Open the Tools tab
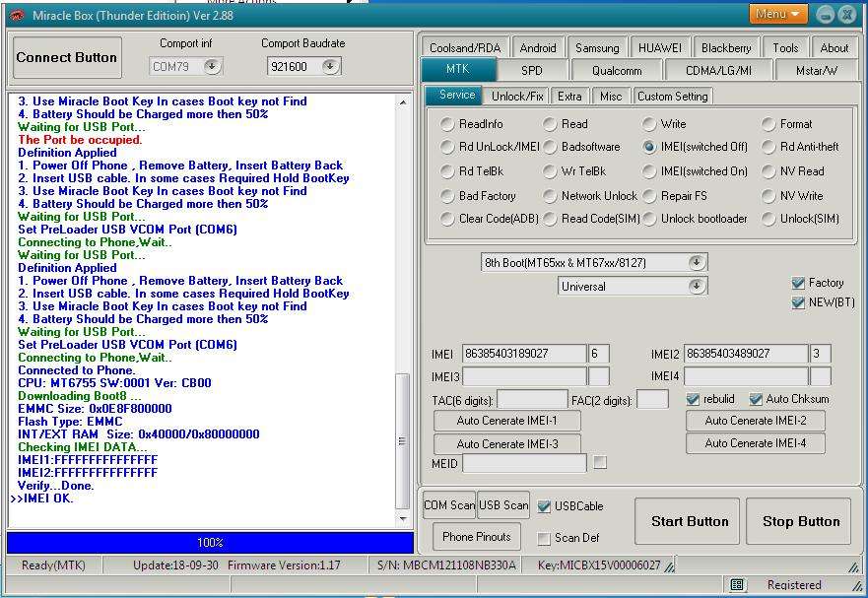The width and height of the screenshot is (868, 598). click(x=785, y=48)
